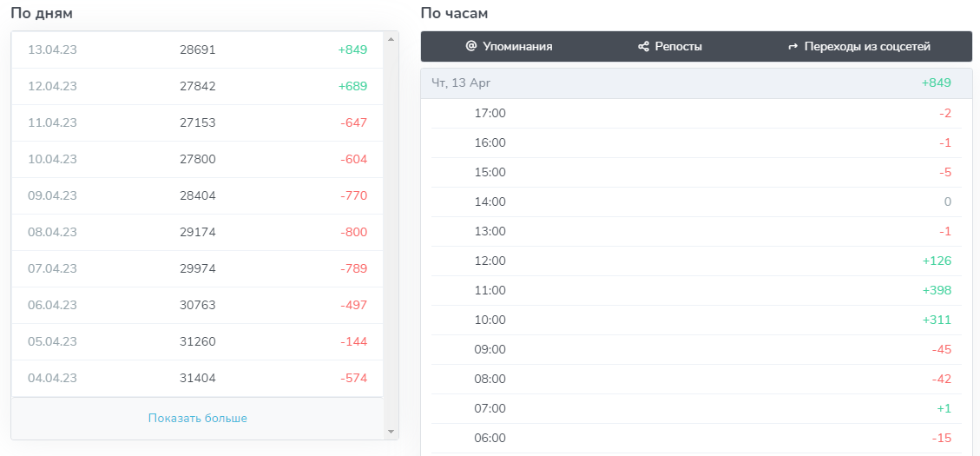Image resolution: width=980 pixels, height=456 pixels.
Task: Select the 11.04.23 date row
Action: pos(198,122)
